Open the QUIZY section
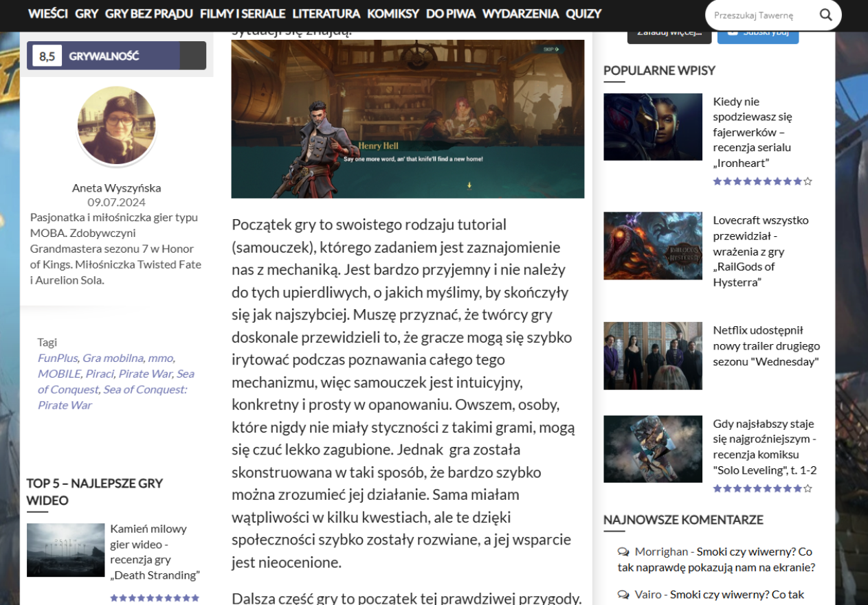 pos(583,14)
